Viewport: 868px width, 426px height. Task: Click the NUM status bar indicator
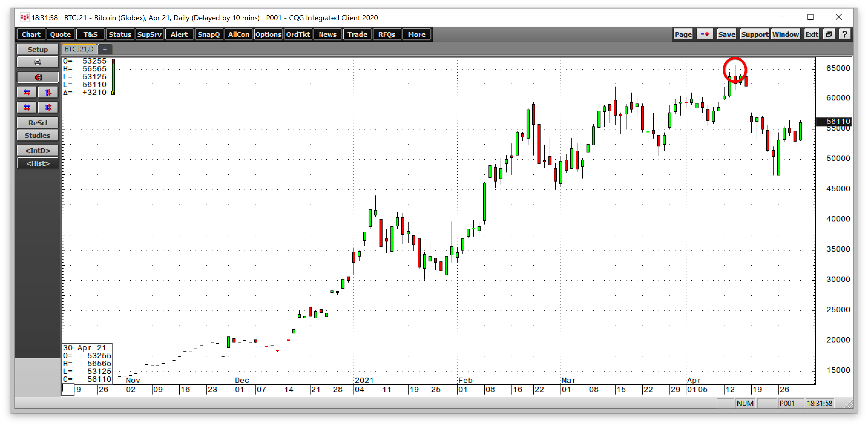tap(745, 403)
